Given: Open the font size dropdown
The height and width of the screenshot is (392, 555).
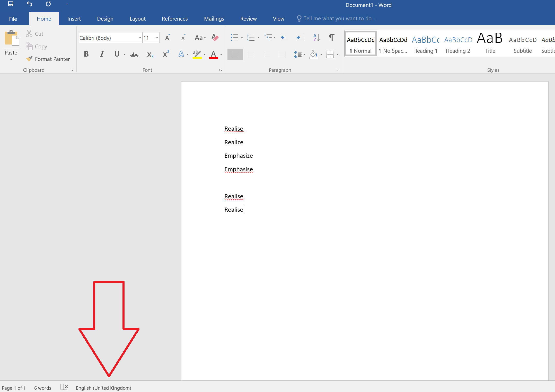Looking at the screenshot, I should coord(157,38).
